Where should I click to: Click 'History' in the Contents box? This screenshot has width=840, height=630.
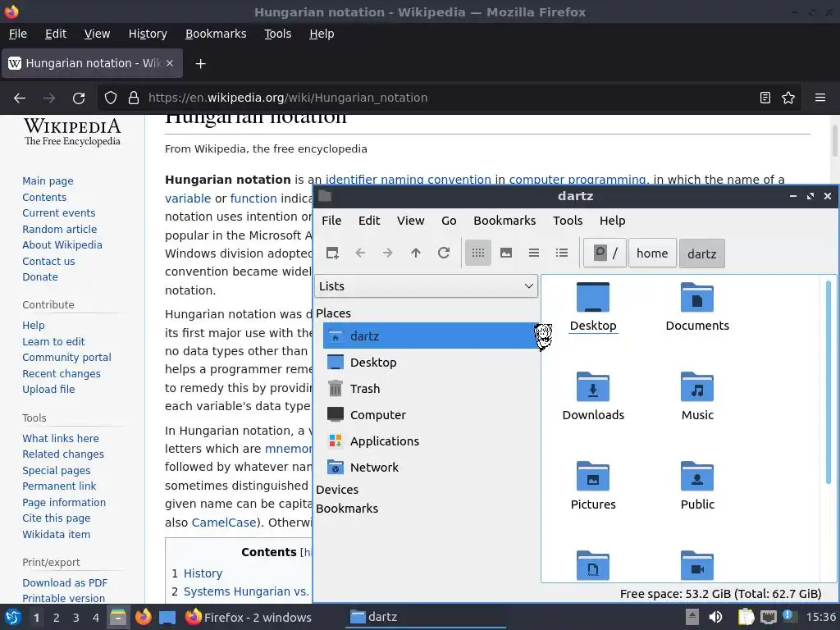coord(203,573)
